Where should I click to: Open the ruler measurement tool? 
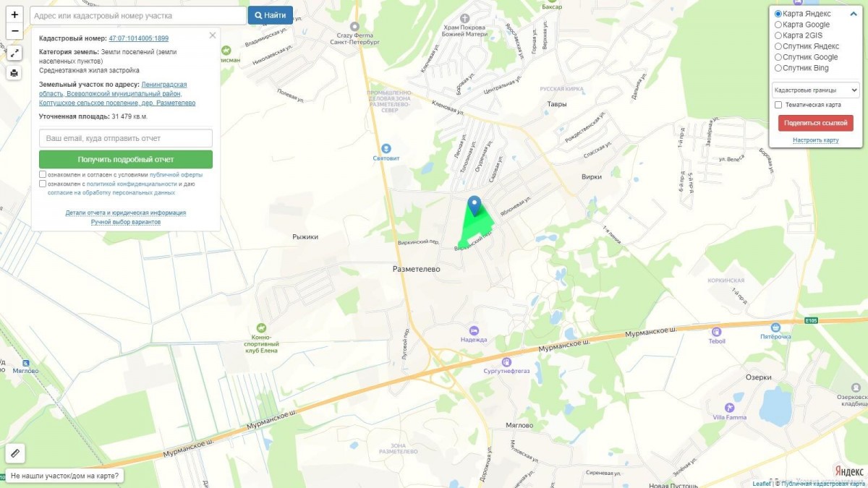(x=15, y=453)
